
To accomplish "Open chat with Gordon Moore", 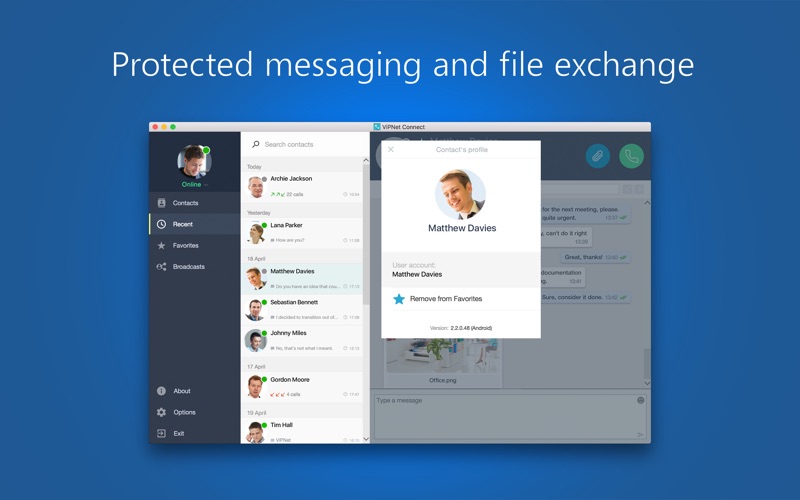I will 302,387.
